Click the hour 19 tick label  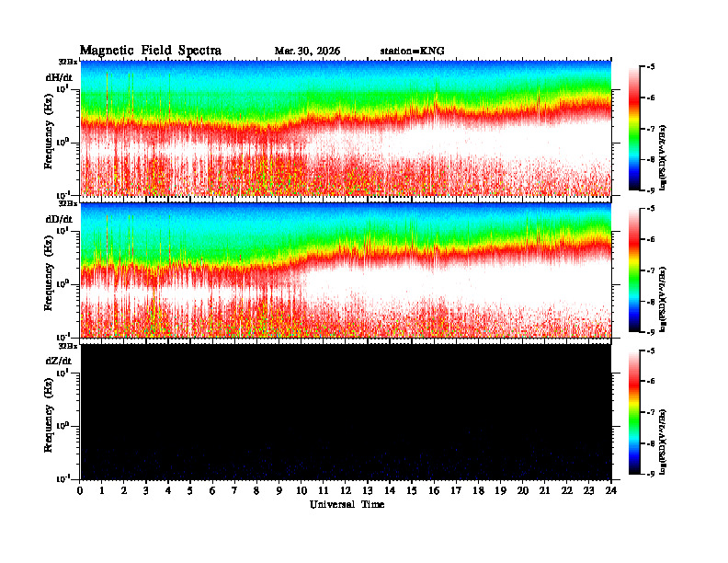coord(500,491)
